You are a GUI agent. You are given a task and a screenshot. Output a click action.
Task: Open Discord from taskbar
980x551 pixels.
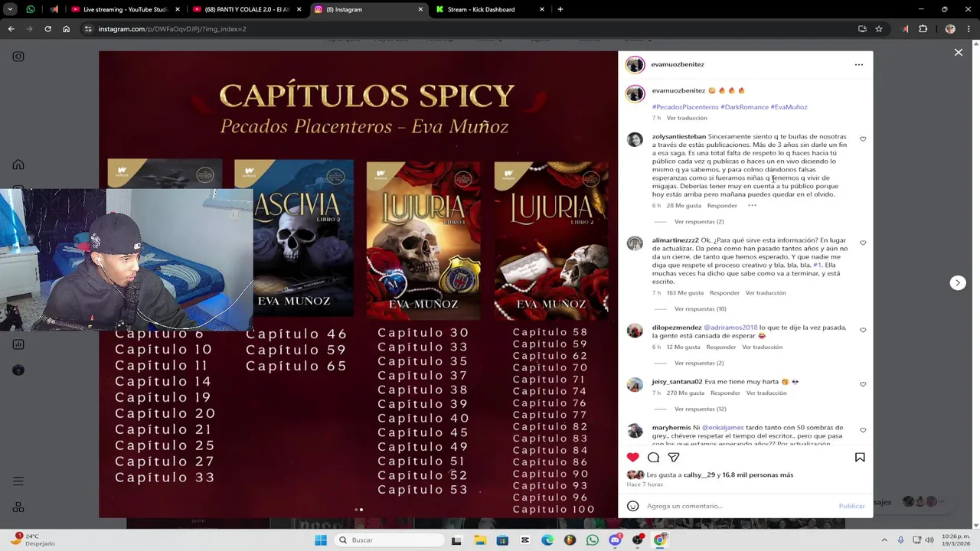pos(615,540)
